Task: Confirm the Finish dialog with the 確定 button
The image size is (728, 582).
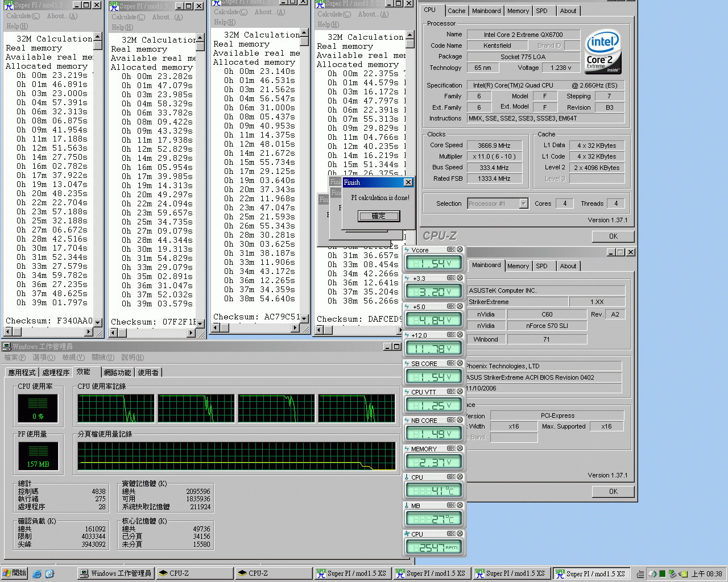Action: (x=379, y=216)
